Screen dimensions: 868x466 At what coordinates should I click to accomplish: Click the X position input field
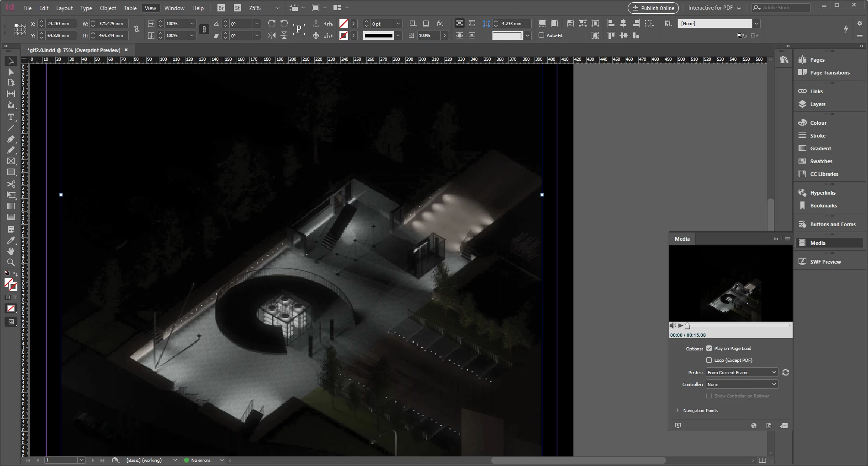pos(60,23)
